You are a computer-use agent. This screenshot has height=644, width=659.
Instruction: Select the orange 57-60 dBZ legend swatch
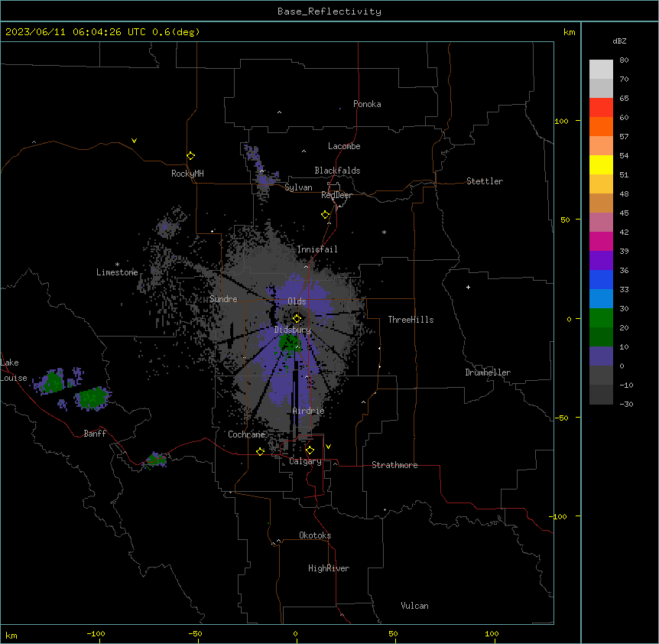pos(601,126)
